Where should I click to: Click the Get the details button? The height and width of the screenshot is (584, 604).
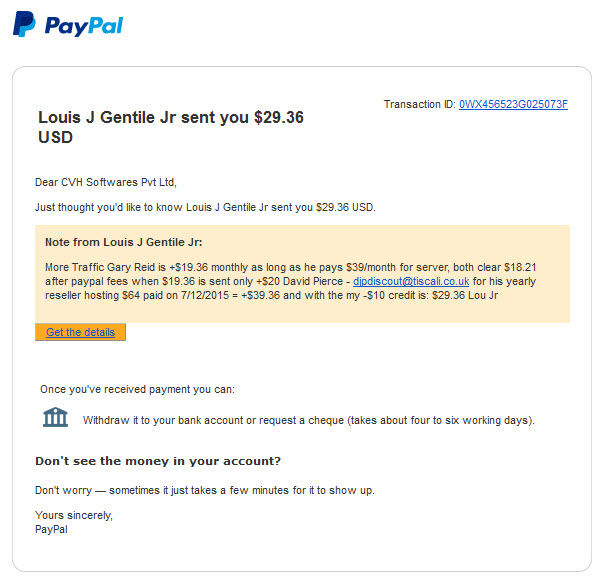pyautogui.click(x=80, y=332)
